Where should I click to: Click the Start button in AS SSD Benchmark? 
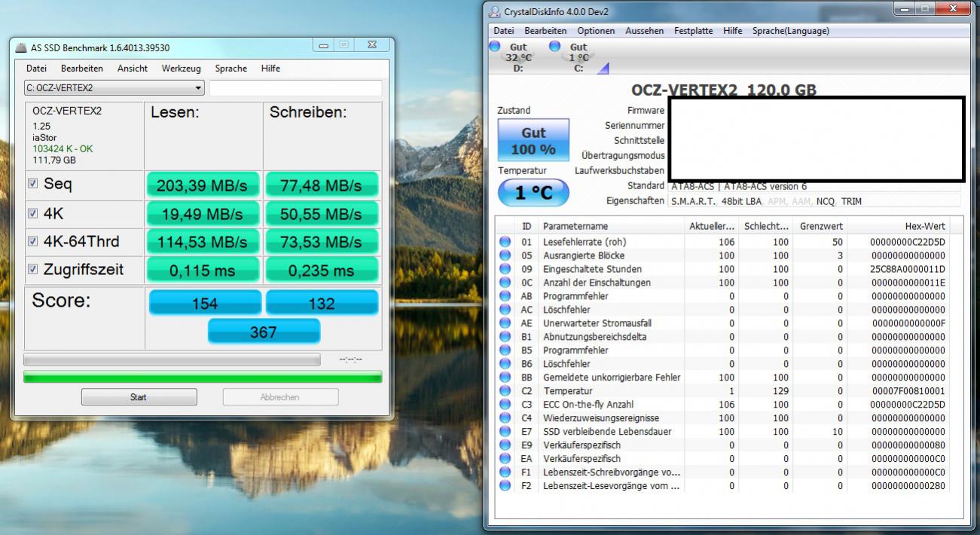coord(139,397)
